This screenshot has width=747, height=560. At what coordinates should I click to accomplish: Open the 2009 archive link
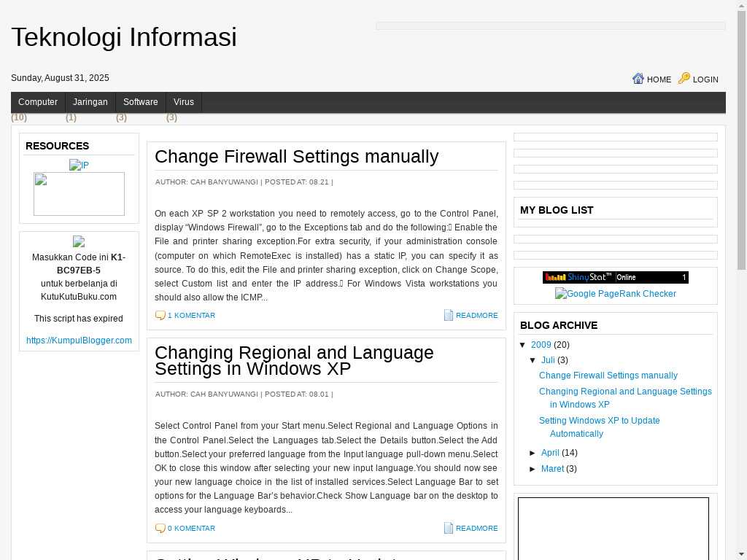point(541,345)
